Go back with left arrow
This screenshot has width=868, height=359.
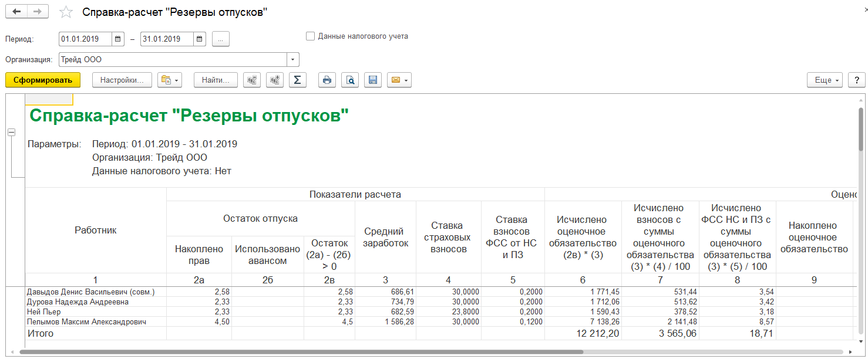[x=17, y=12]
